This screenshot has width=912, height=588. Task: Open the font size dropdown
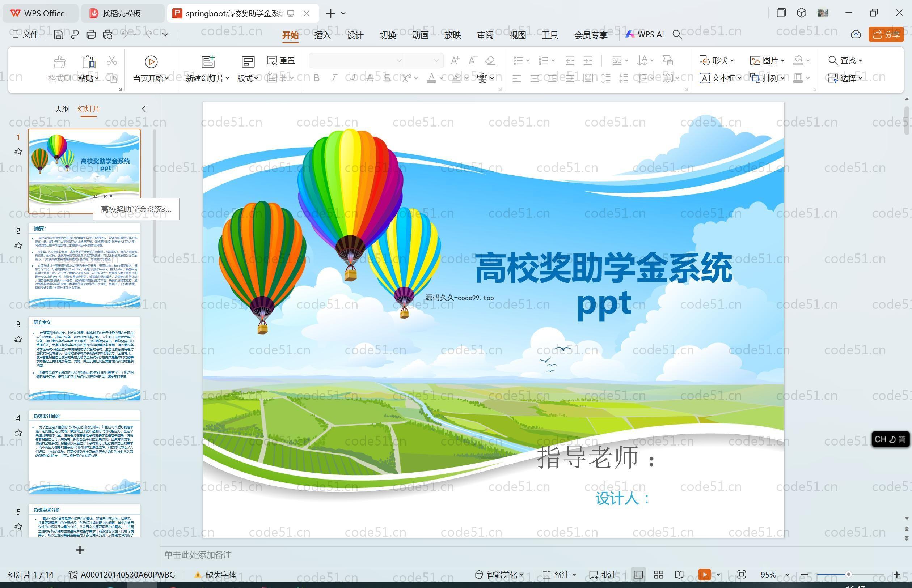[436, 60]
